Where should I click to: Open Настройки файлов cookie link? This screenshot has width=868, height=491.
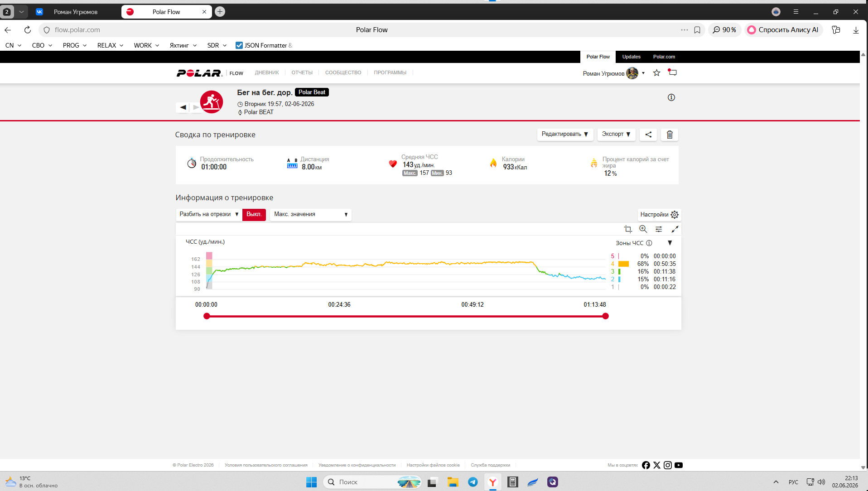pyautogui.click(x=433, y=465)
